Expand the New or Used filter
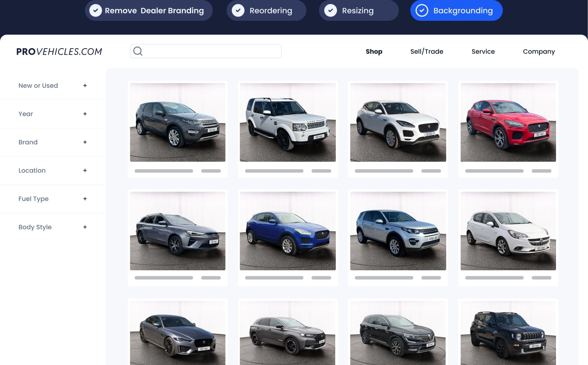 point(85,85)
